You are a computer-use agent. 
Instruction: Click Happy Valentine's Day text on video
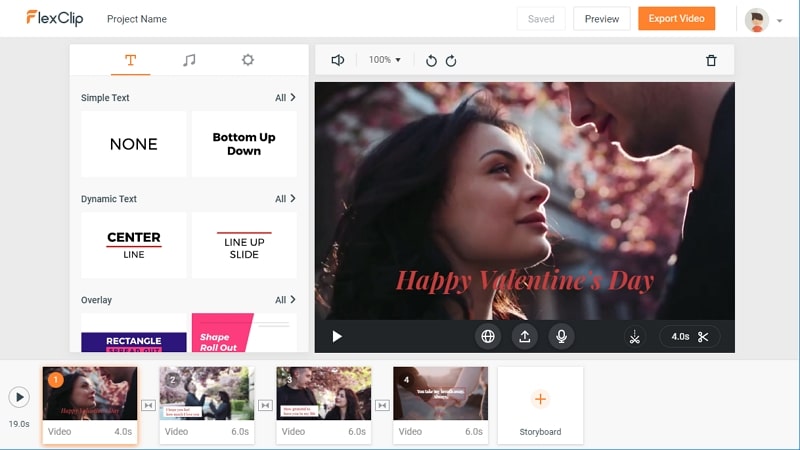coord(524,281)
